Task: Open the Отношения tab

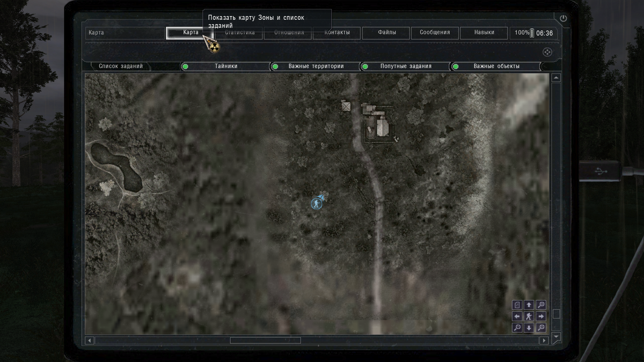Action: [289, 33]
